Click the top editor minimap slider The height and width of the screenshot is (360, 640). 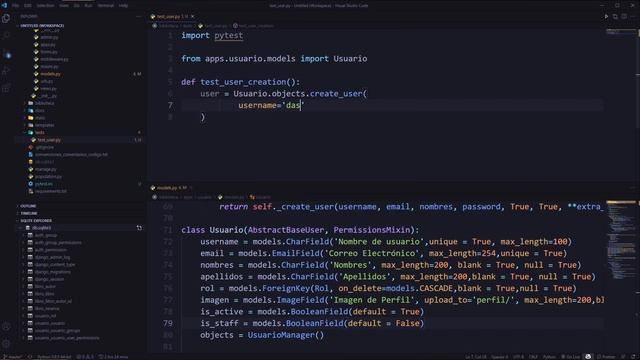coord(621,32)
